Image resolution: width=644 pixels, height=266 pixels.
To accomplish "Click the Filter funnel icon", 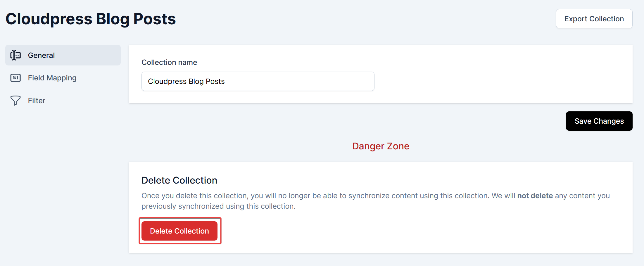I will tap(15, 101).
